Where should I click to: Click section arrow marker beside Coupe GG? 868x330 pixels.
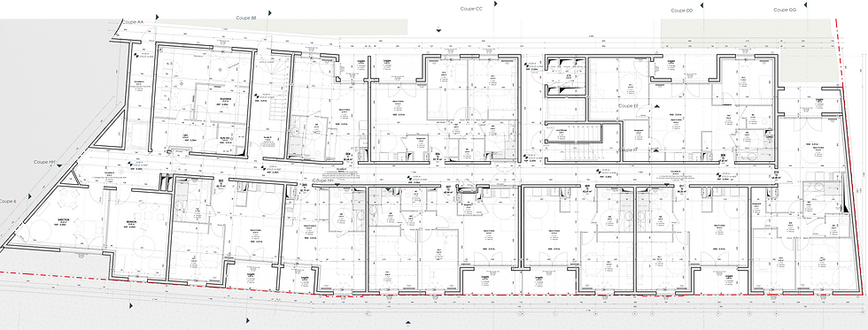[805, 5]
